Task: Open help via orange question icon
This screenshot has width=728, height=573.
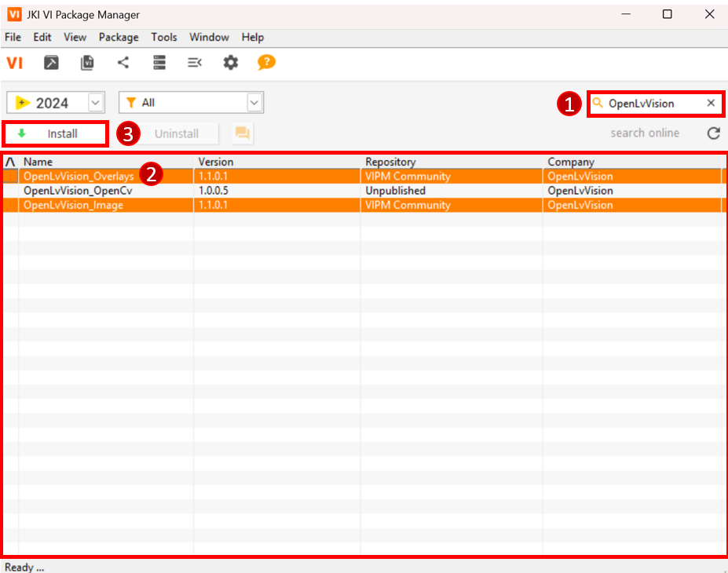Action: pyautogui.click(x=267, y=62)
